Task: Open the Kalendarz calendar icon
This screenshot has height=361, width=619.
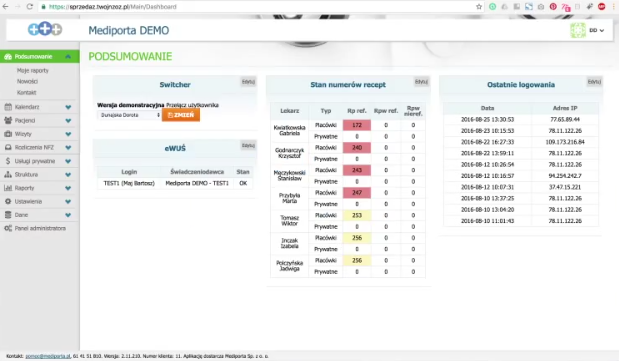Action: pyautogui.click(x=8, y=107)
